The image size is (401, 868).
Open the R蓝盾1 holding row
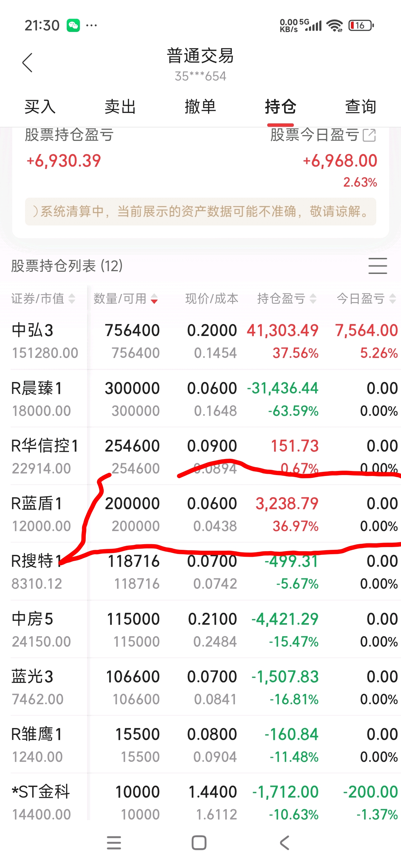tap(200, 514)
